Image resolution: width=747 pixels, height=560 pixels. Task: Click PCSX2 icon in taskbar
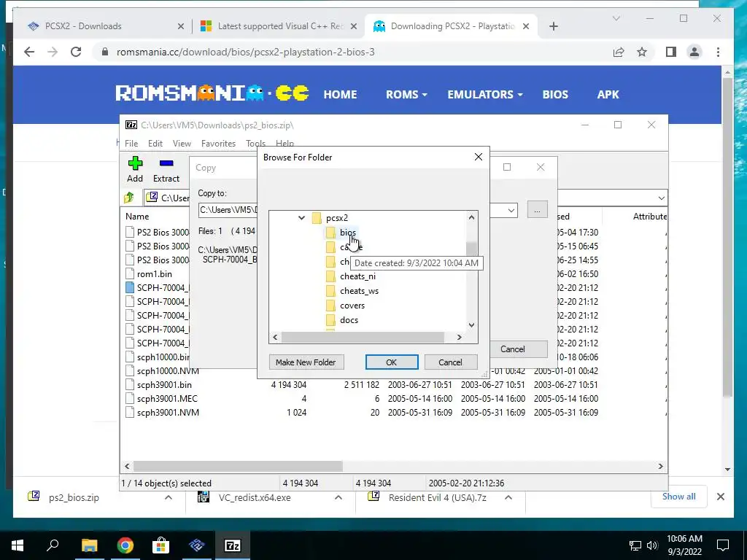(x=196, y=545)
